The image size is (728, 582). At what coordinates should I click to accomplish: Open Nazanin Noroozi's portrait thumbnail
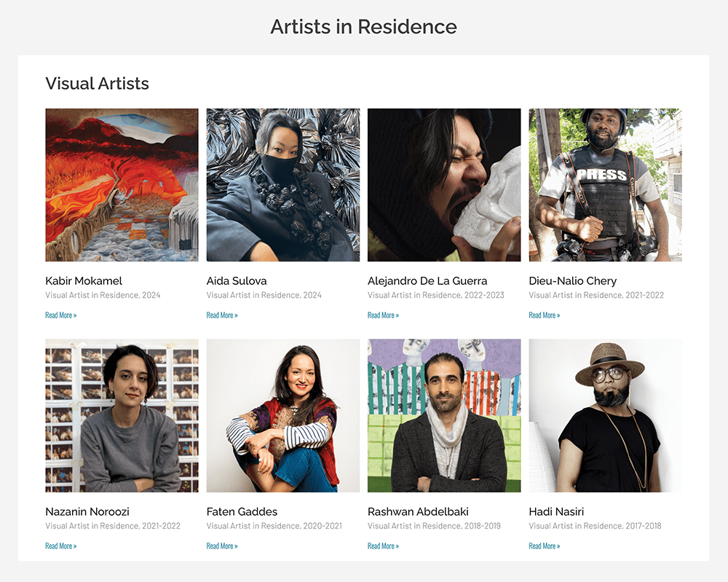[x=122, y=415]
